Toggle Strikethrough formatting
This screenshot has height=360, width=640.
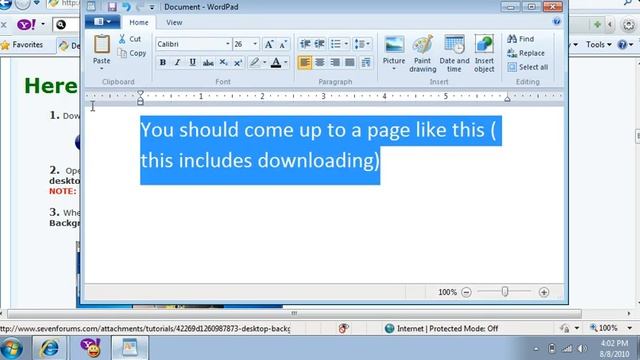[x=208, y=63]
